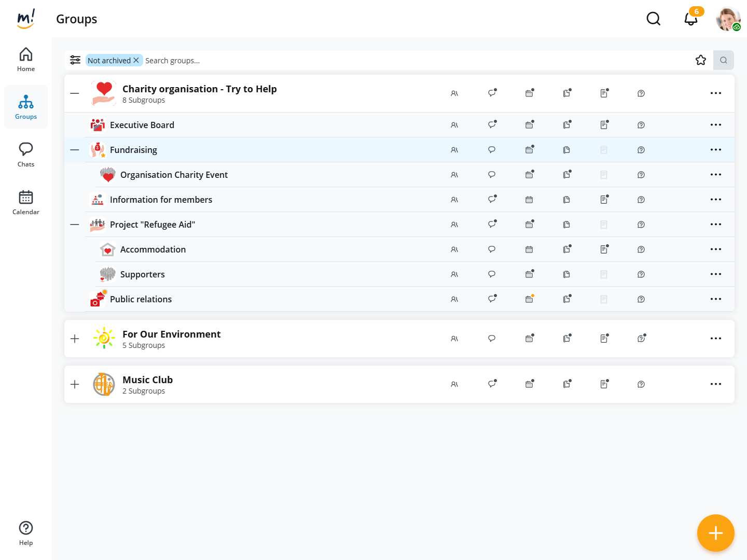Go to Chats in sidebar
The width and height of the screenshot is (747, 560).
(26, 155)
